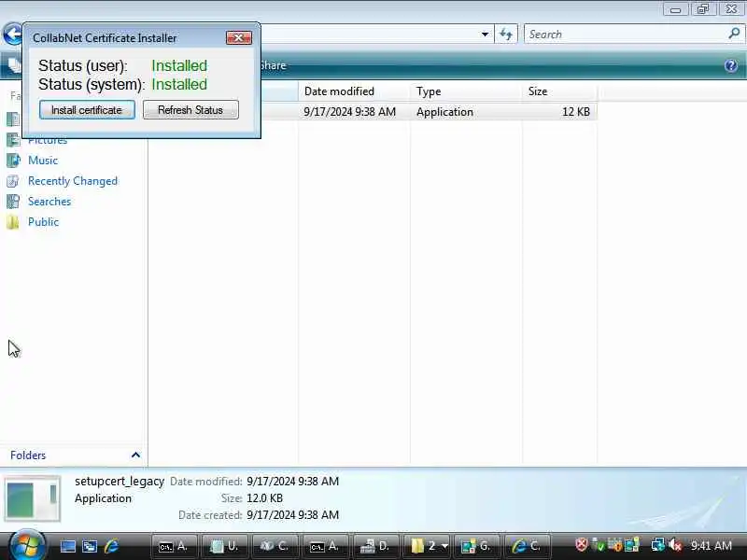747x560 pixels.
Task: Click the Size 12.0 KB value in details pane
Action: click(264, 498)
